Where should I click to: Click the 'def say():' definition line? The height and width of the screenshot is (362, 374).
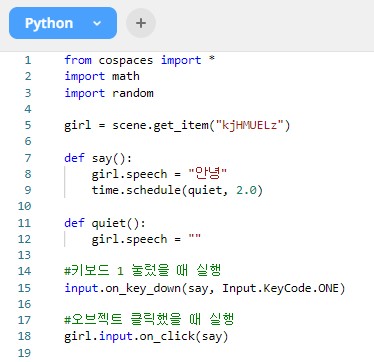(x=98, y=158)
